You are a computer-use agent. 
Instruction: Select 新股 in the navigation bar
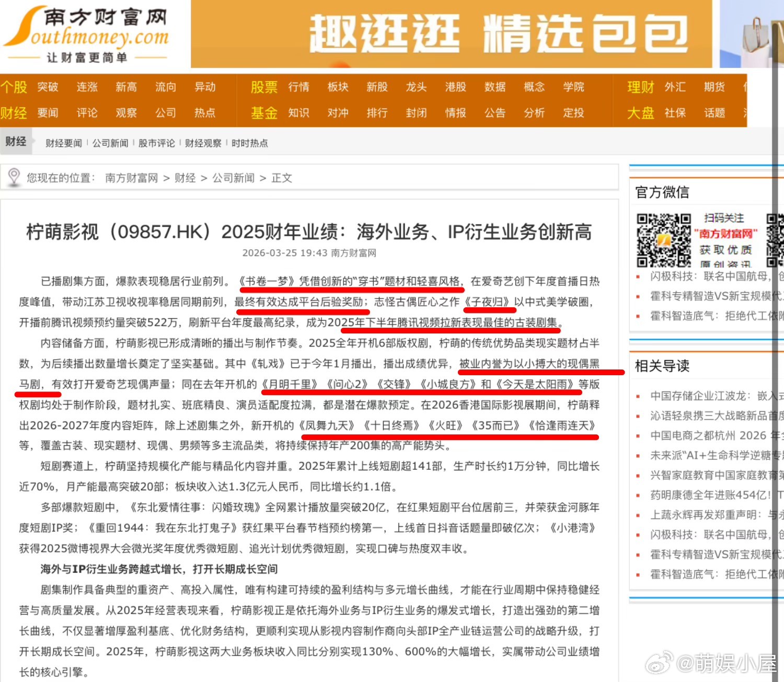pos(377,87)
